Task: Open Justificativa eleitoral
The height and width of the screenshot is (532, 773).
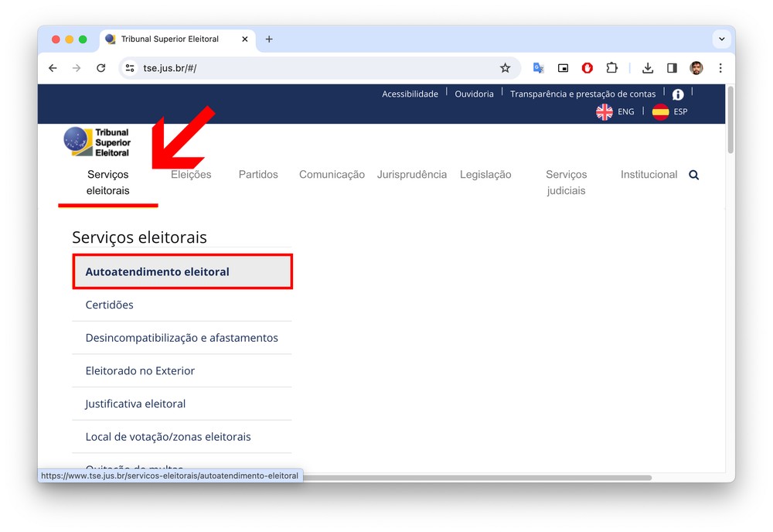Action: pos(135,404)
